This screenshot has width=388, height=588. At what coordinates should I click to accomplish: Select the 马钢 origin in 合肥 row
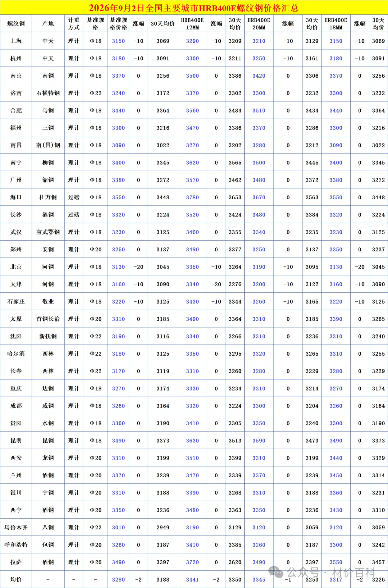point(48,110)
